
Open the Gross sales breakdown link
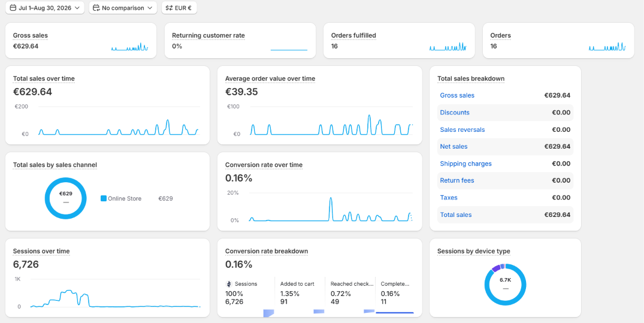(x=457, y=95)
